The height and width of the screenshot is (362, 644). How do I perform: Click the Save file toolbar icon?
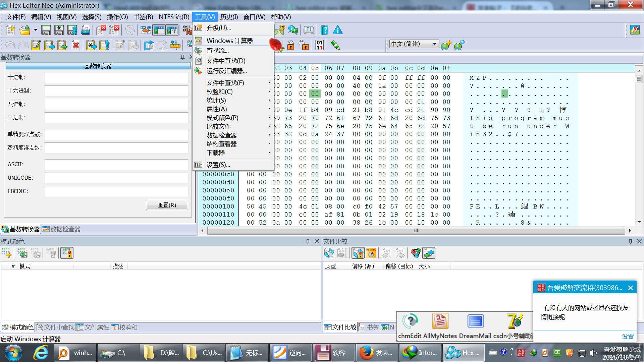click(46, 30)
